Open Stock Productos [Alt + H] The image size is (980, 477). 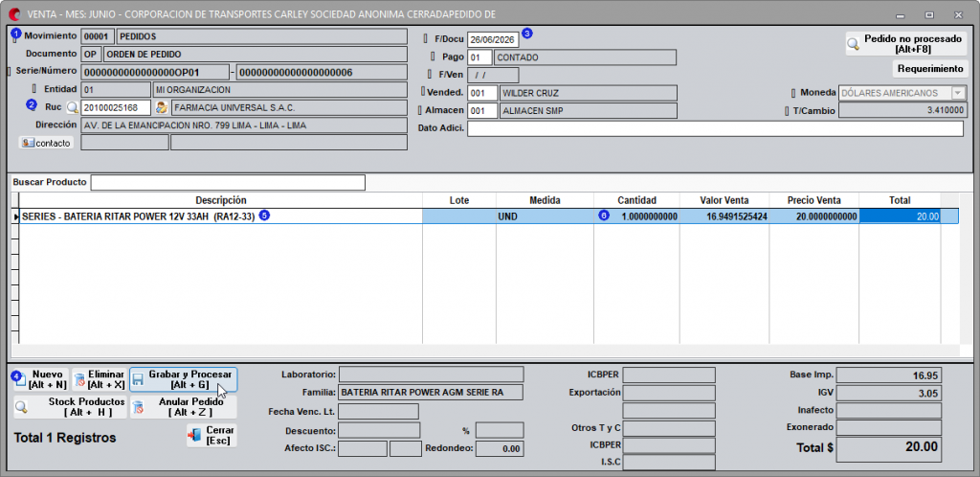70,407
